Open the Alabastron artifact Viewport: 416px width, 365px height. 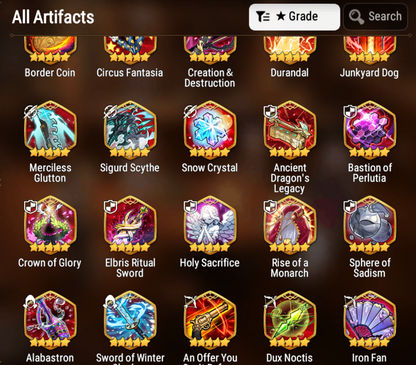click(x=50, y=320)
